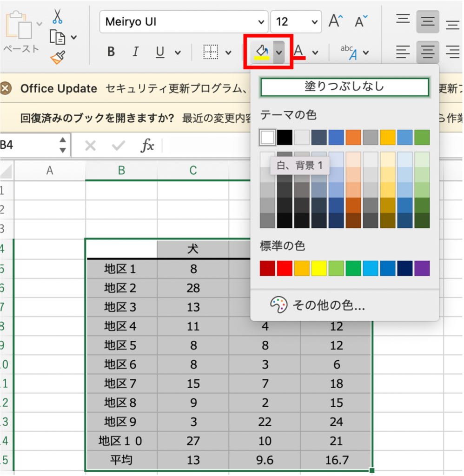Screen dimensions: 464x476
Task: Open the fill color dropdown arrow
Action: 279,52
